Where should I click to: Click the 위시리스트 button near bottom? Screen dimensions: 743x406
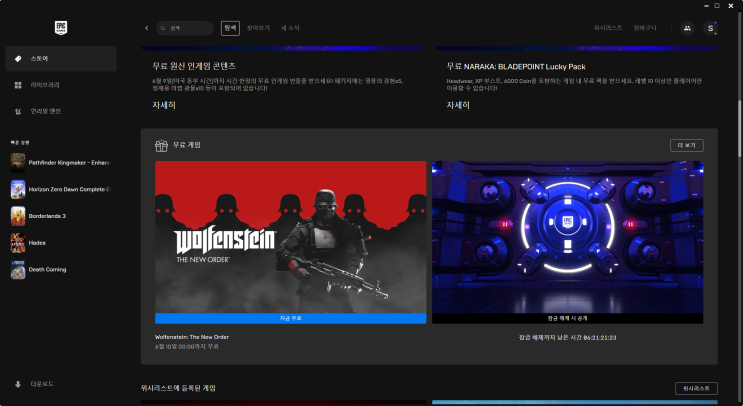[696, 388]
